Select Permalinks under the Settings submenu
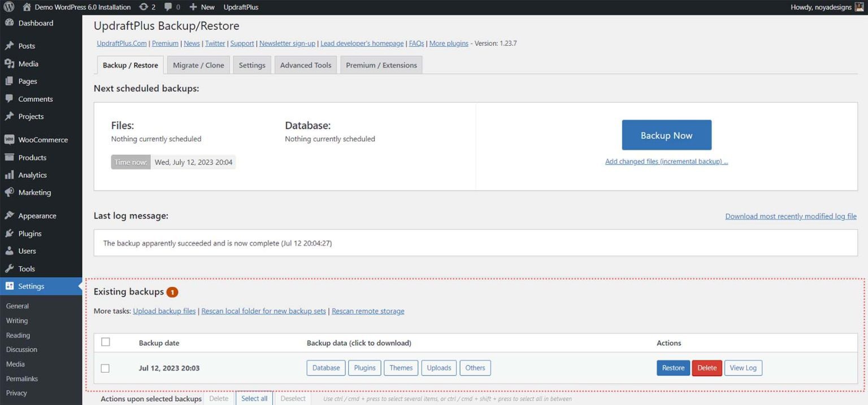Image resolution: width=868 pixels, height=405 pixels. [x=21, y=378]
